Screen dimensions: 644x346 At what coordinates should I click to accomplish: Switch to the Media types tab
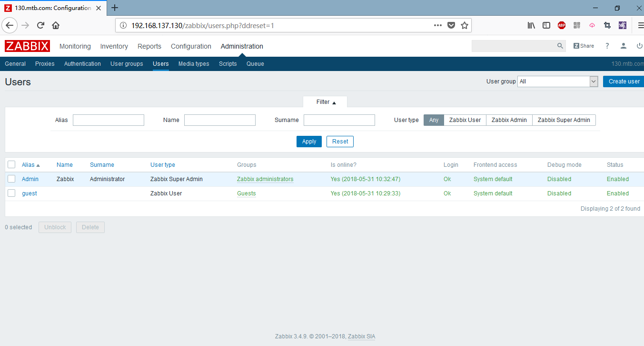click(194, 63)
